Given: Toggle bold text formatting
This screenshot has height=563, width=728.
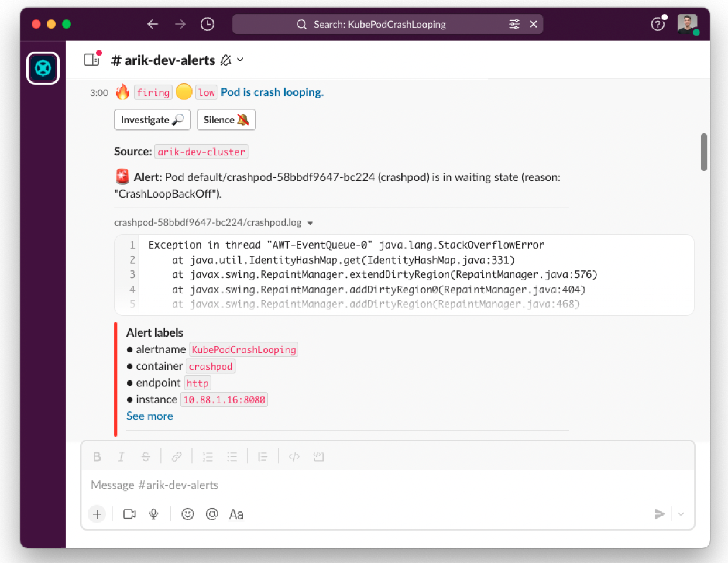Looking at the screenshot, I should click(x=97, y=456).
